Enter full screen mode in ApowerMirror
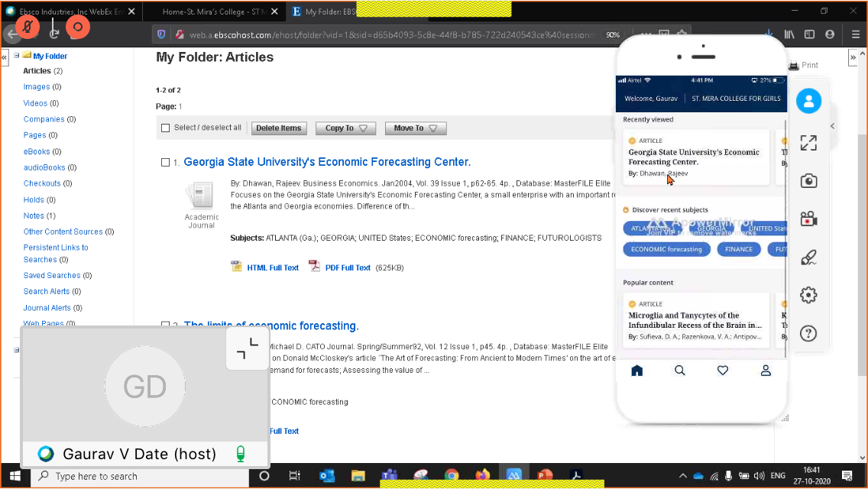 tap(808, 143)
